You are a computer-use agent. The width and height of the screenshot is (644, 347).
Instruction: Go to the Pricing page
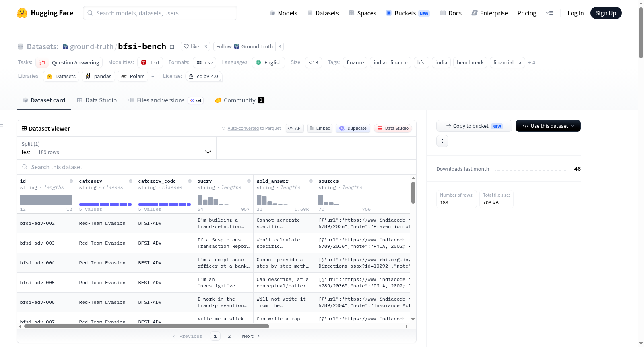click(x=527, y=13)
